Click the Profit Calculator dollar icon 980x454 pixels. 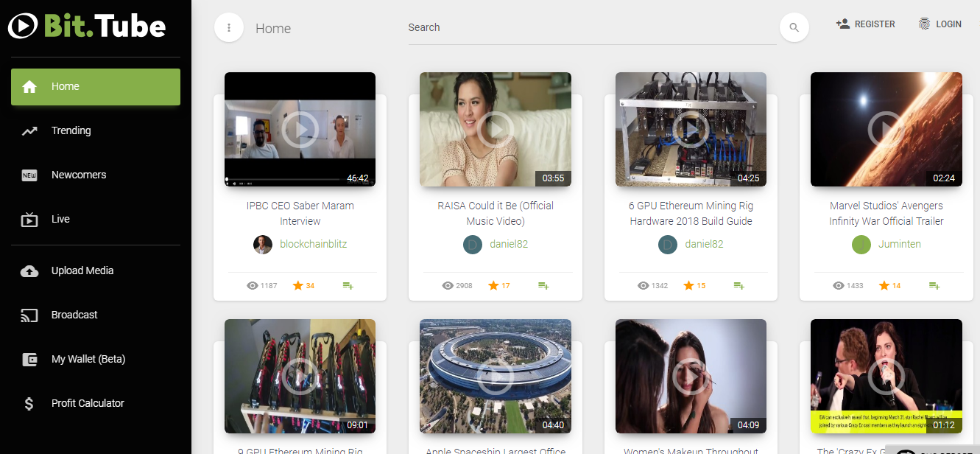pyautogui.click(x=29, y=403)
